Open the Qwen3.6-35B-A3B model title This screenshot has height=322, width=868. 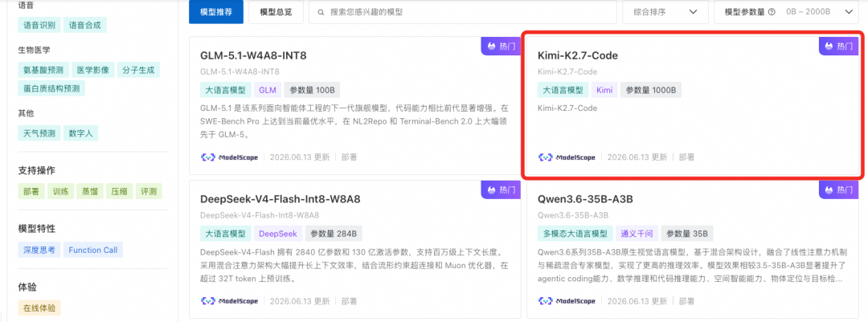point(585,199)
